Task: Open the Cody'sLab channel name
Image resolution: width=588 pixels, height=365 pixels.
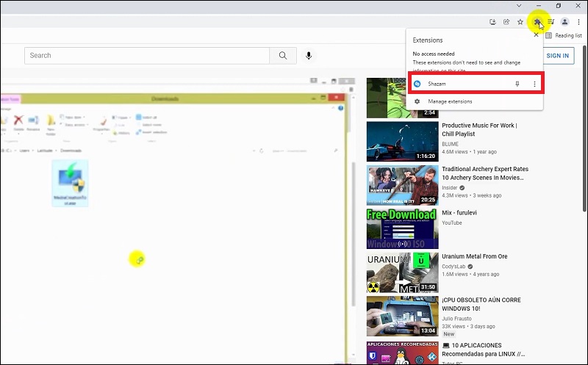Action: coord(453,267)
